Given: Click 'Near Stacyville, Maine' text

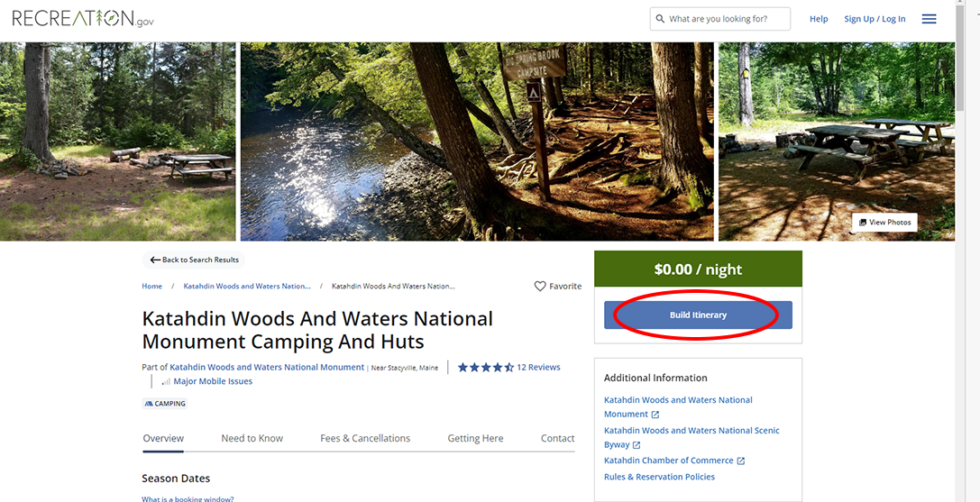Looking at the screenshot, I should [405, 368].
